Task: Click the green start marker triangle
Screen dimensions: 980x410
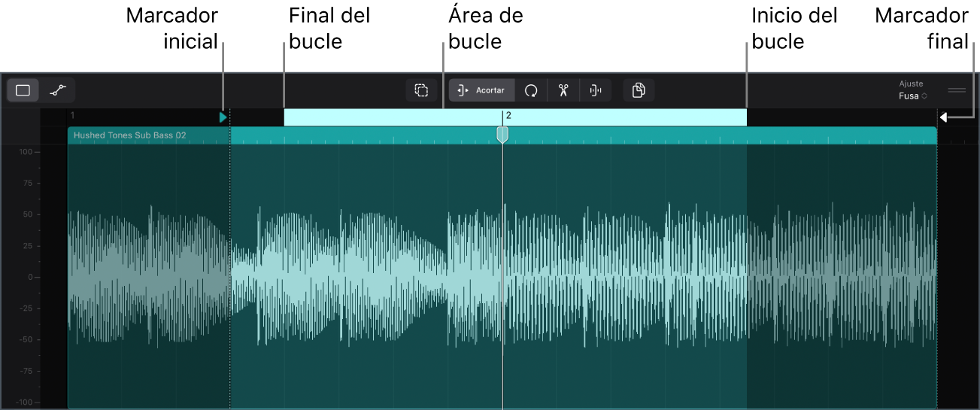Action: 223,117
